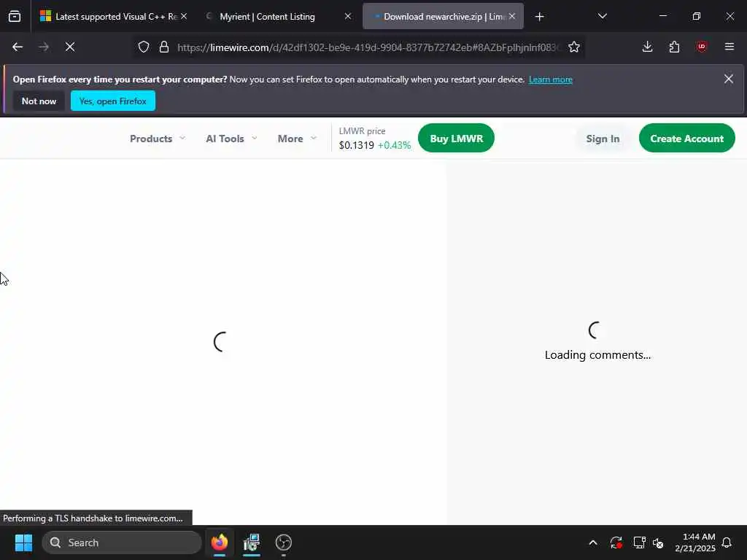This screenshot has height=560, width=747.
Task: Click the +0.43% price change text
Action: point(394,145)
